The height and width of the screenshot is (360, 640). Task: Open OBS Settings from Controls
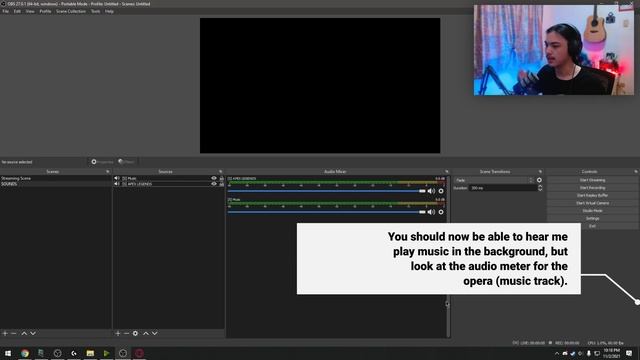point(592,218)
